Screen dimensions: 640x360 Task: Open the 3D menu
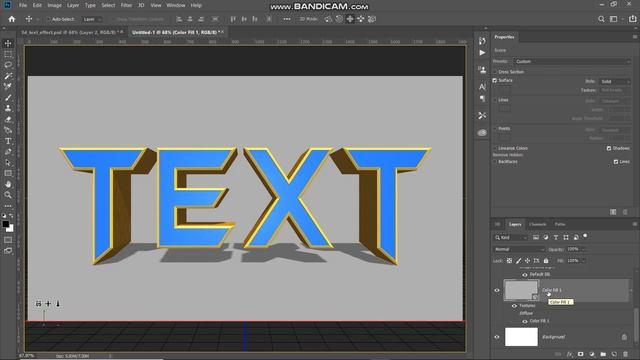point(141,5)
